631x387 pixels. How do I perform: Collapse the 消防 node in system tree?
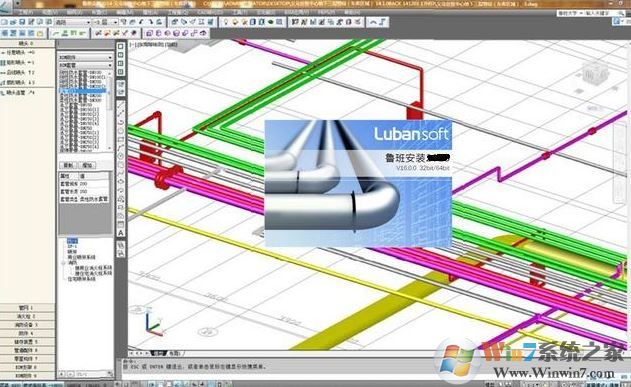[x=64, y=263]
